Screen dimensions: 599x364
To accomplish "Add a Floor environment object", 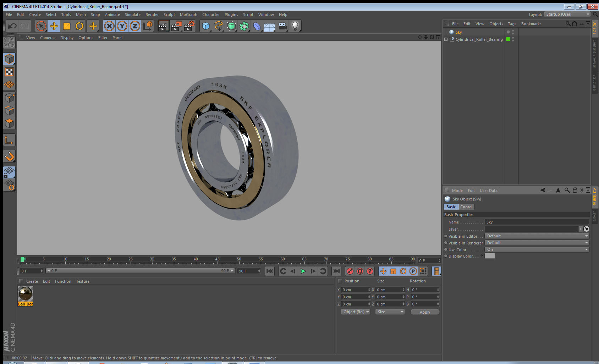I will 270,26.
